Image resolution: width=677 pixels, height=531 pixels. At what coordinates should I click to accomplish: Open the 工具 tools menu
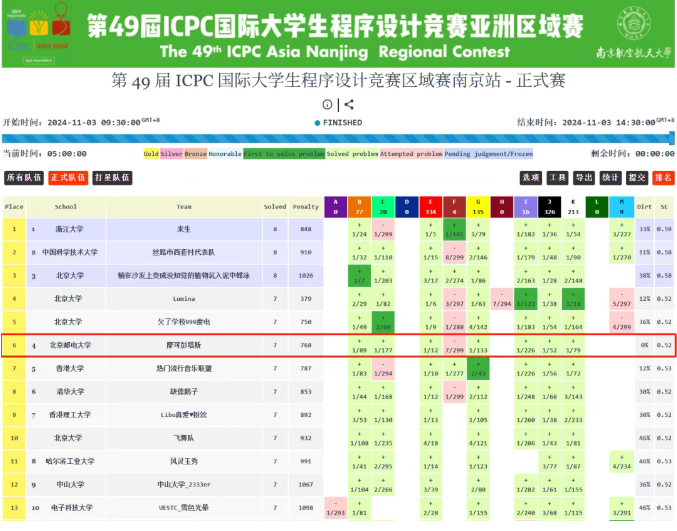[x=557, y=177]
